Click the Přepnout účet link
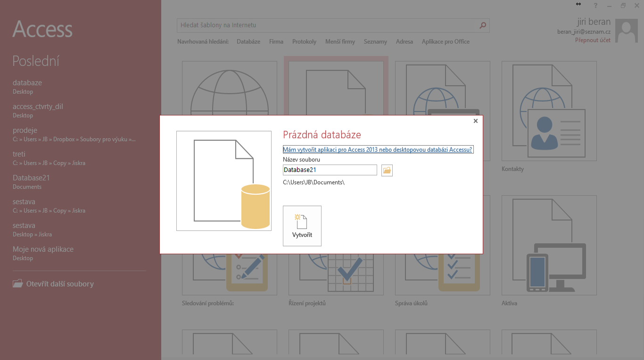Viewport: 644px width, 360px height. tap(593, 40)
